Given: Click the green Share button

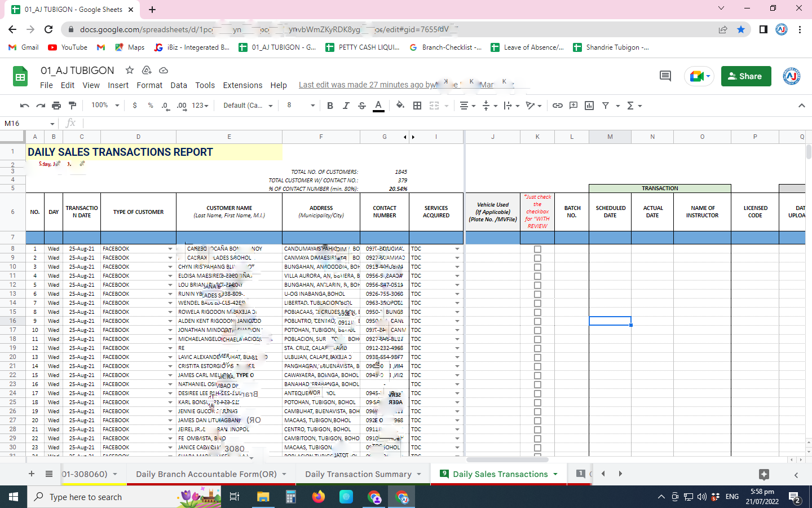Looking at the screenshot, I should 746,76.
